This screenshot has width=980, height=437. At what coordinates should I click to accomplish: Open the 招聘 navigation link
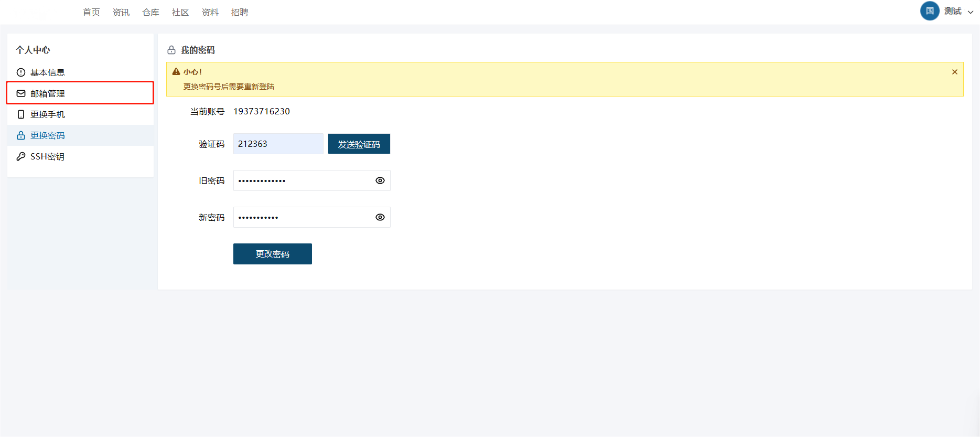pyautogui.click(x=240, y=12)
